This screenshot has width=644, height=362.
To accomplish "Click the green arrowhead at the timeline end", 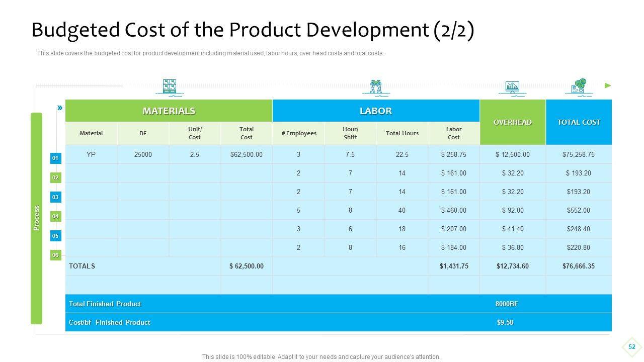I will click(608, 85).
